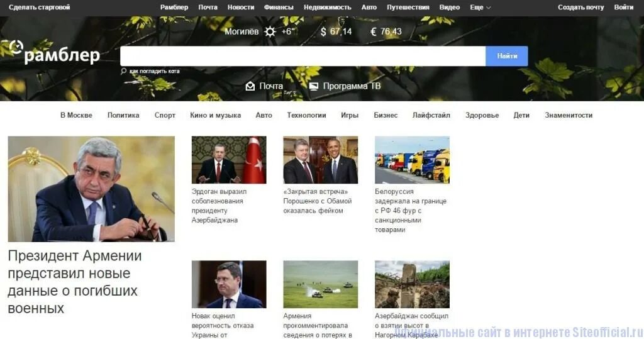The height and width of the screenshot is (339, 644).
Task: Select Технологии category tab
Action: (x=306, y=116)
